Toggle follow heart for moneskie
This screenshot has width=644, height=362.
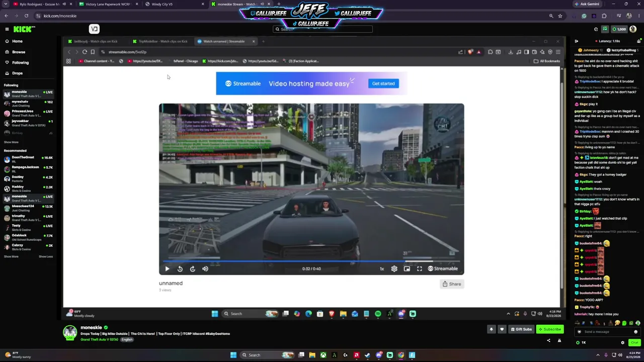(502, 329)
